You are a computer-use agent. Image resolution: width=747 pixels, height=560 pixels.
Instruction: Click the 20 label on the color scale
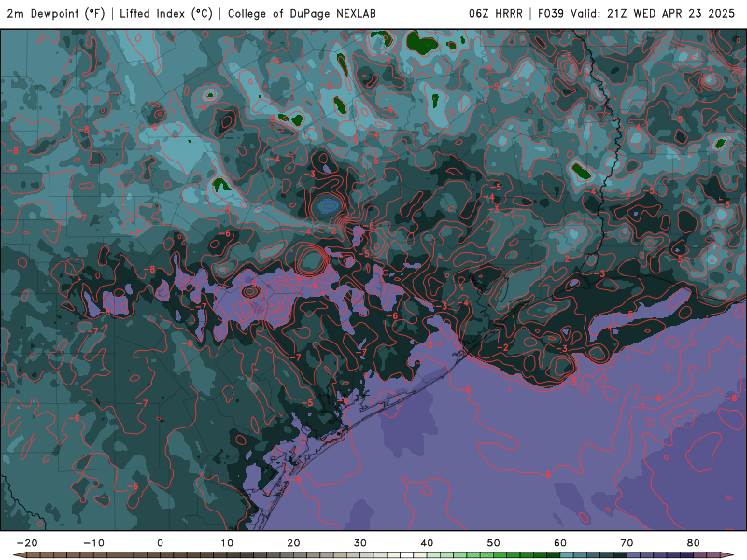coord(293,543)
